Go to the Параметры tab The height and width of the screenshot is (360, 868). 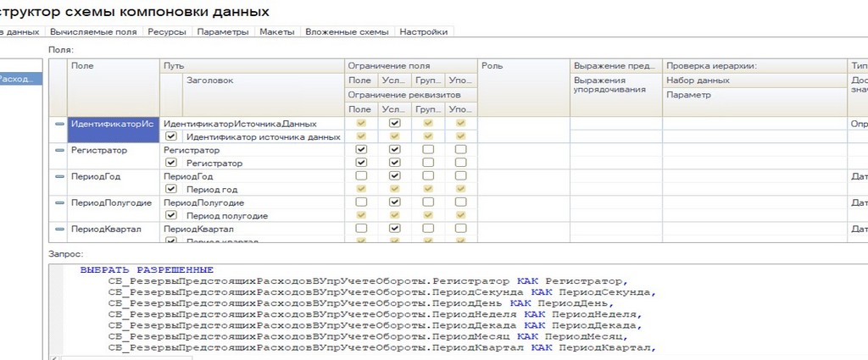tap(223, 32)
